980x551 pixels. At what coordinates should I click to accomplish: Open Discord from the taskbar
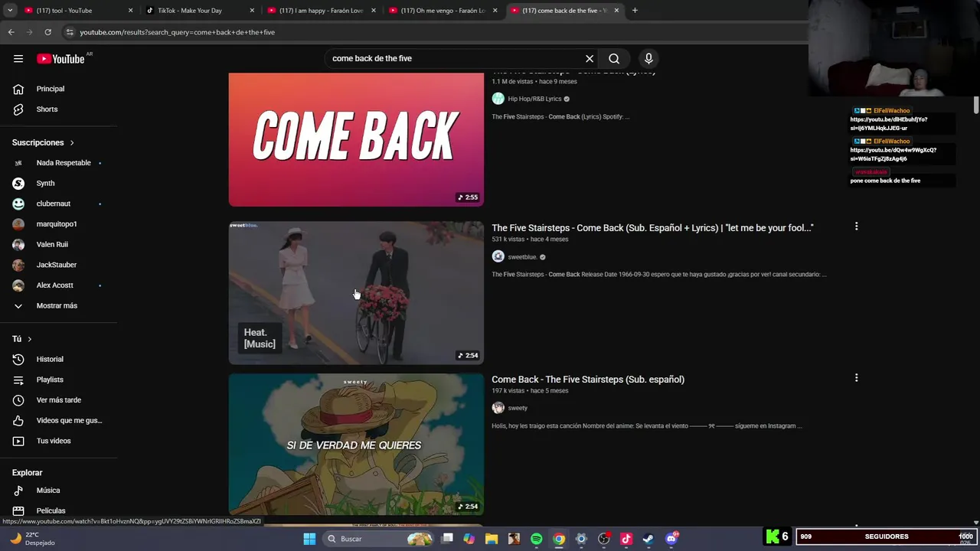671,539
